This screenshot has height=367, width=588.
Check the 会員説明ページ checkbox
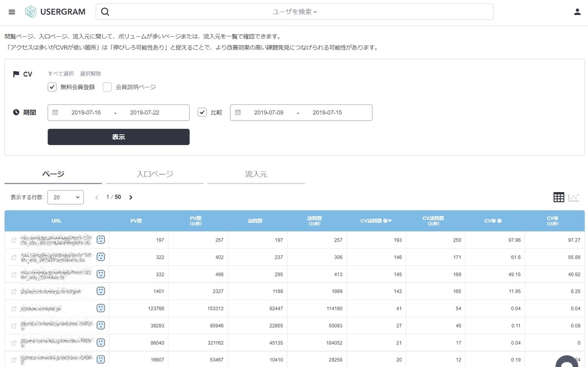(107, 87)
